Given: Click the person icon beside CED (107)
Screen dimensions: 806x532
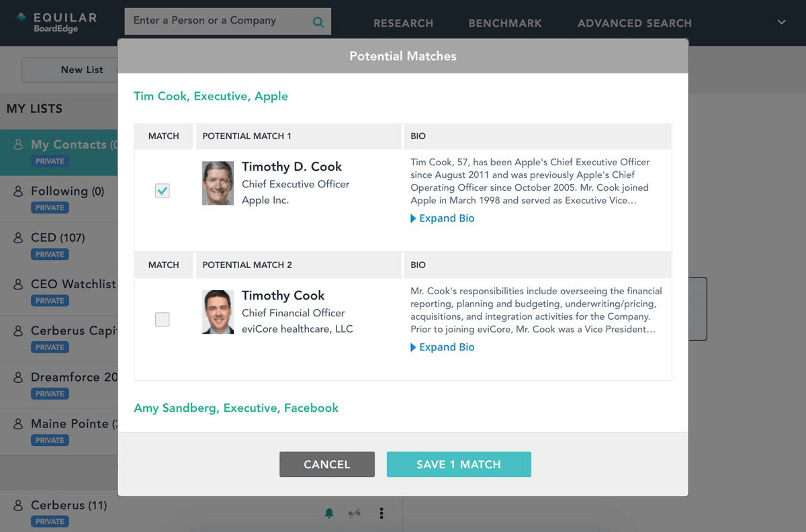Looking at the screenshot, I should point(19,238).
